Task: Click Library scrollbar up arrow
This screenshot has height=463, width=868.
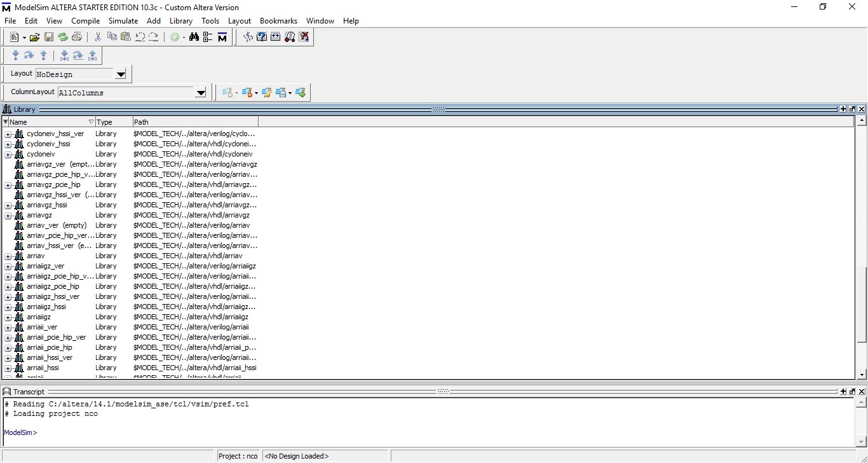Action: click(862, 121)
